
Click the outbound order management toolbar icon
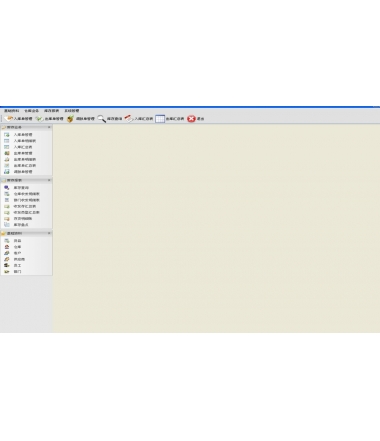[40, 119]
